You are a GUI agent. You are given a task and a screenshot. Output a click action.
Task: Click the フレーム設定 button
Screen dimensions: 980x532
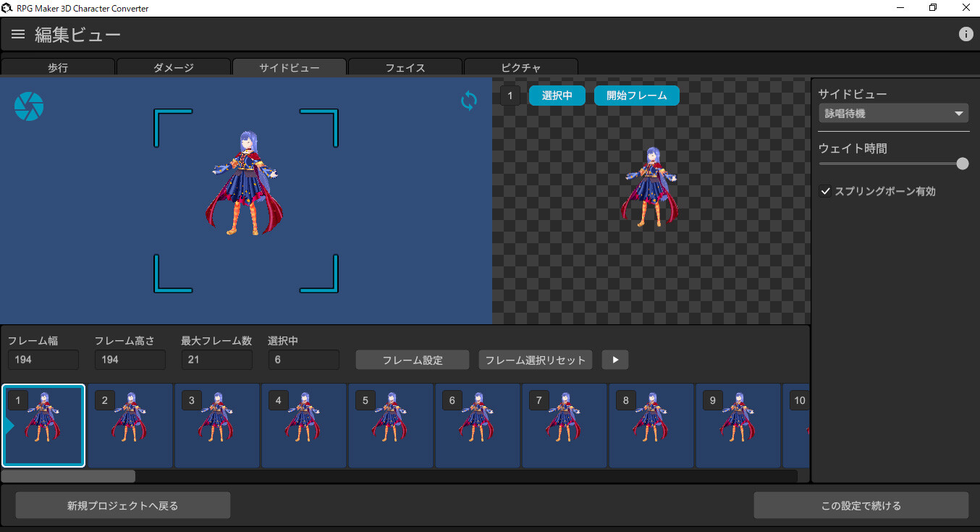click(412, 360)
